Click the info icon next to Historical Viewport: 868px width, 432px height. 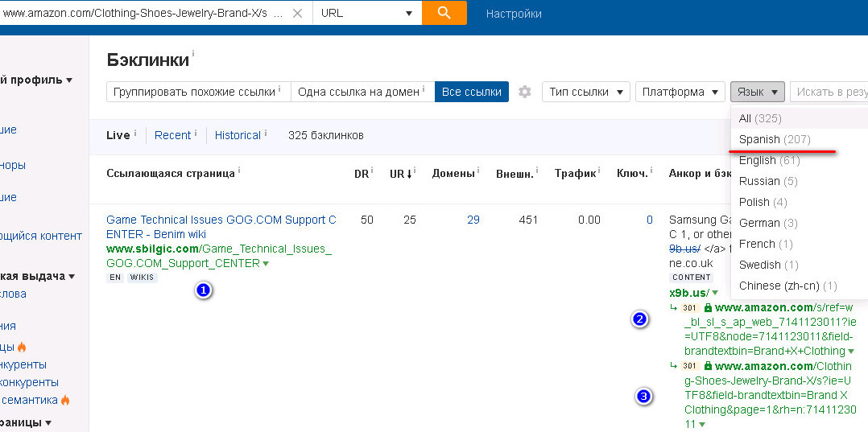[x=266, y=133]
